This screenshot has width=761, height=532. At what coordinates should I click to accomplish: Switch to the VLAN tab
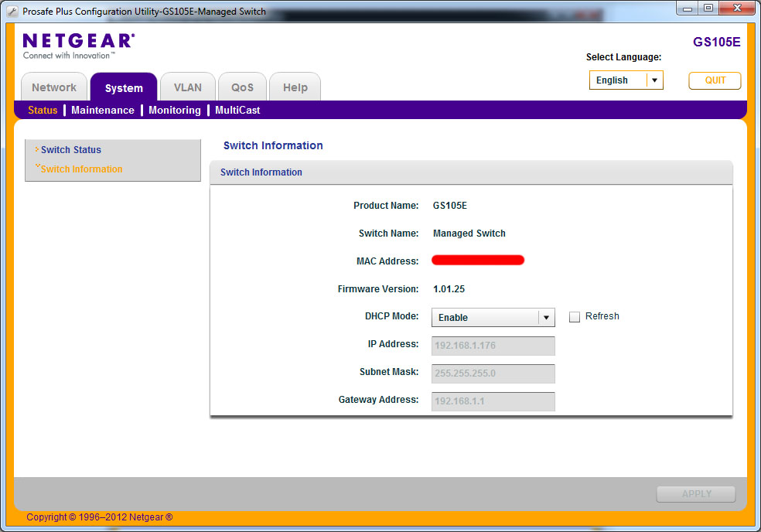188,87
